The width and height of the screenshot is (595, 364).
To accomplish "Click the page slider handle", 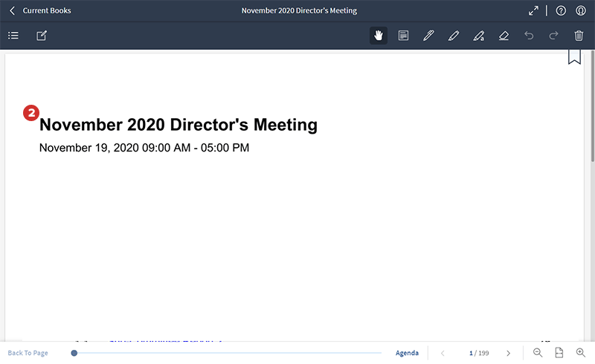I will tap(74, 353).
